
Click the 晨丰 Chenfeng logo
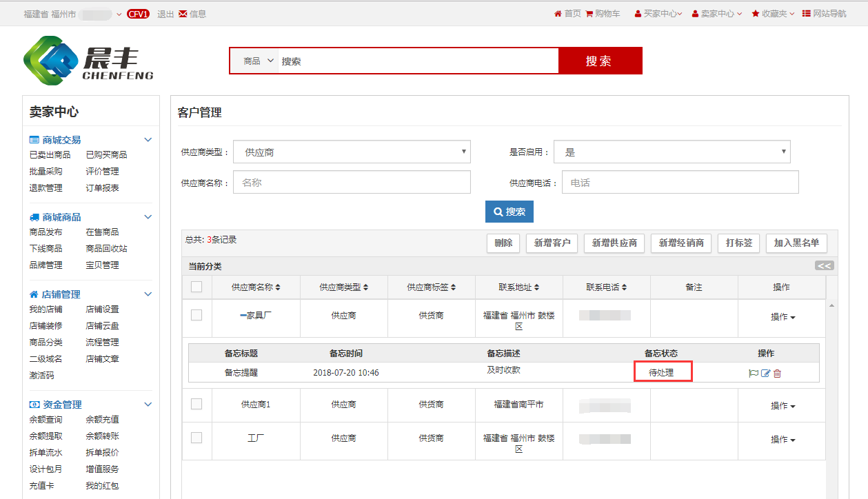coord(88,61)
